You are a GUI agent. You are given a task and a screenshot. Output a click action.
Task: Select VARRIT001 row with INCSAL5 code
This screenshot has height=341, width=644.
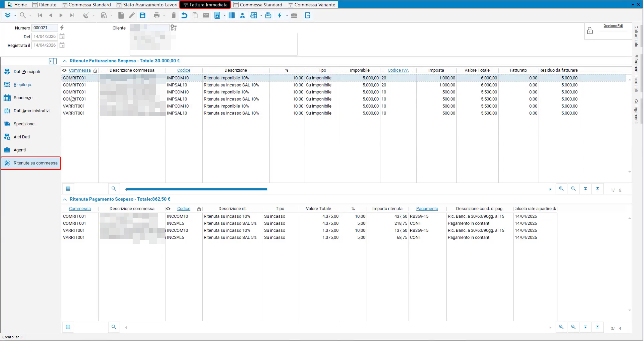pyautogui.click(x=310, y=238)
